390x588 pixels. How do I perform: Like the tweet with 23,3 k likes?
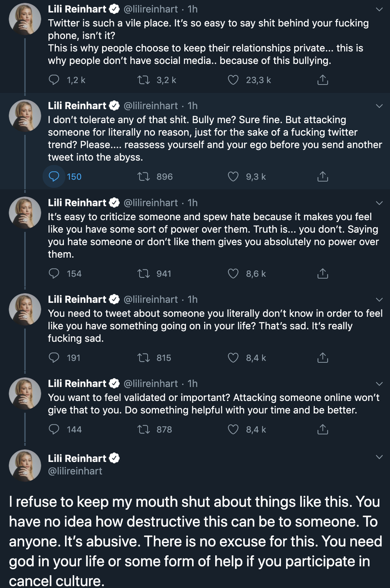click(233, 80)
